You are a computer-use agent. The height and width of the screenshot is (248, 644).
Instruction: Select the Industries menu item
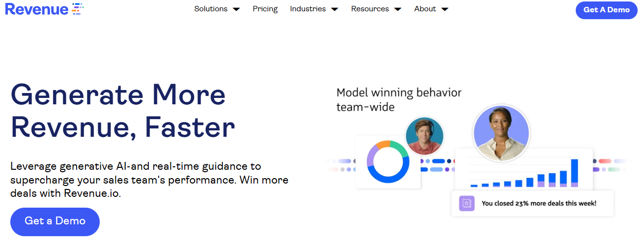pos(308,9)
